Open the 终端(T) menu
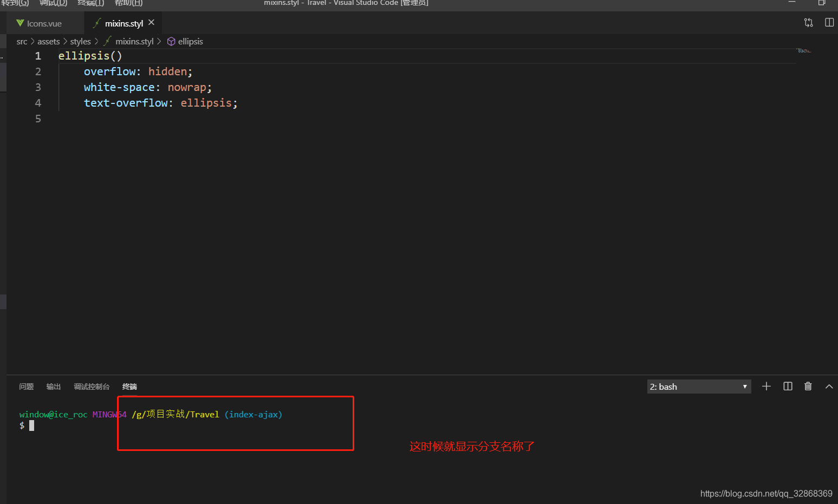Viewport: 838px width, 504px height. (x=91, y=3)
